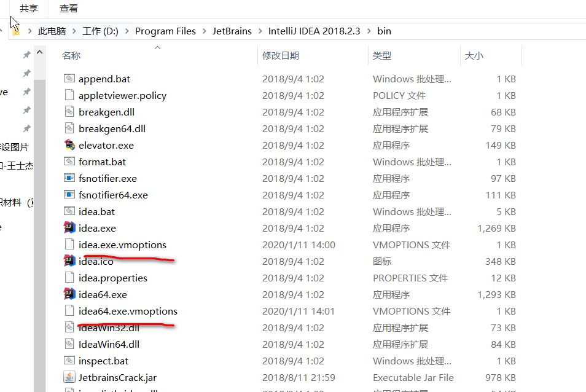Click file name fsnotifier64.exe
This screenshot has height=392, width=586.
(x=113, y=195)
